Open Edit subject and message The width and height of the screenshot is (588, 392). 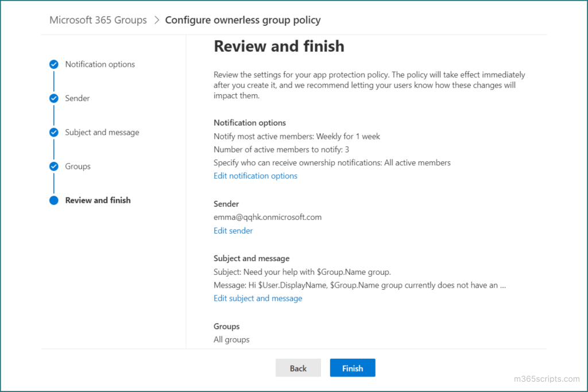(x=257, y=298)
